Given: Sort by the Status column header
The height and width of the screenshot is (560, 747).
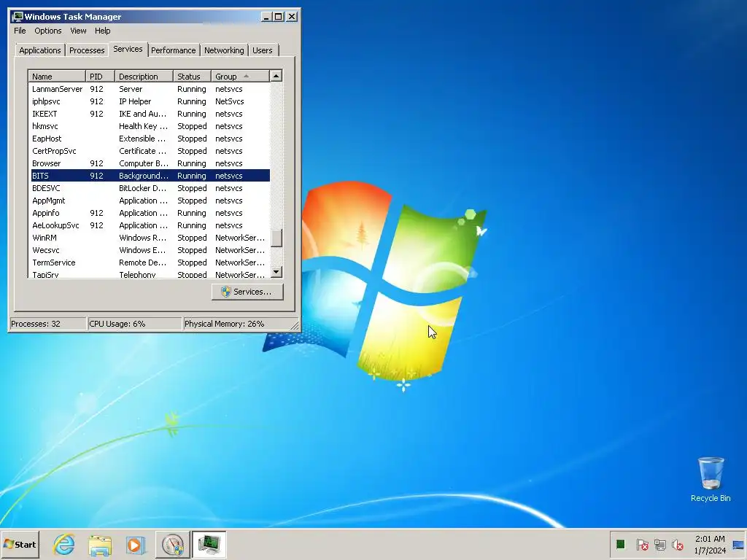Looking at the screenshot, I should [192, 77].
